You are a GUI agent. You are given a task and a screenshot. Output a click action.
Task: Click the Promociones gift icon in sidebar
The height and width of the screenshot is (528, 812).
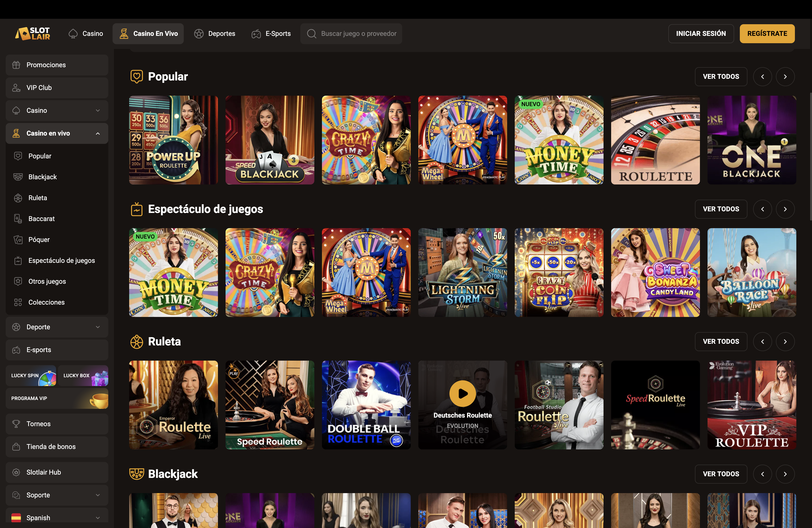click(16, 65)
